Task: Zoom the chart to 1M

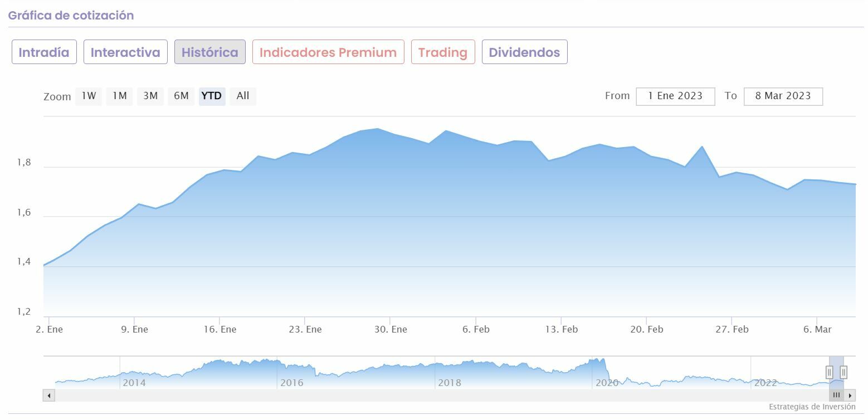Action: pyautogui.click(x=119, y=96)
